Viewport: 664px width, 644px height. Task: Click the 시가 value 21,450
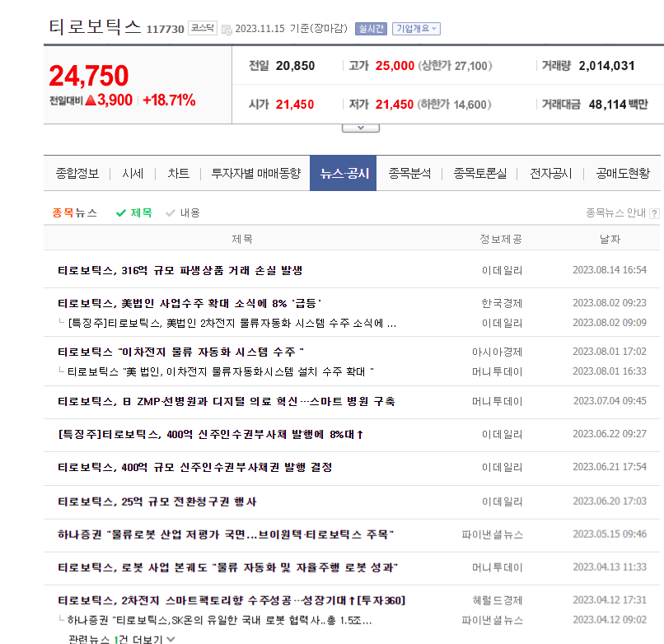[295, 104]
